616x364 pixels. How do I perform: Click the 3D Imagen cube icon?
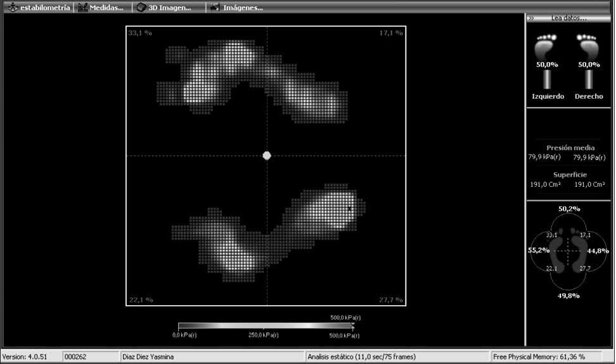(x=142, y=8)
